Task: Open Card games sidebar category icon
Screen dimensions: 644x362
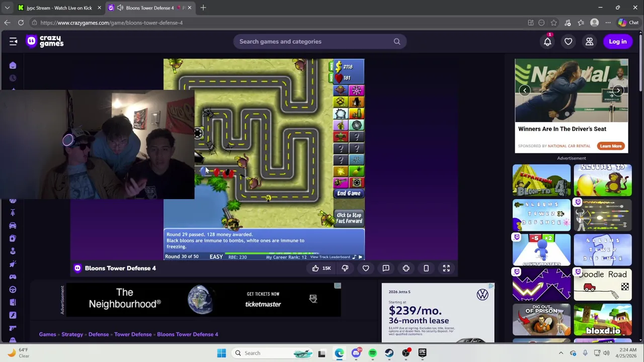Action: coord(13,238)
